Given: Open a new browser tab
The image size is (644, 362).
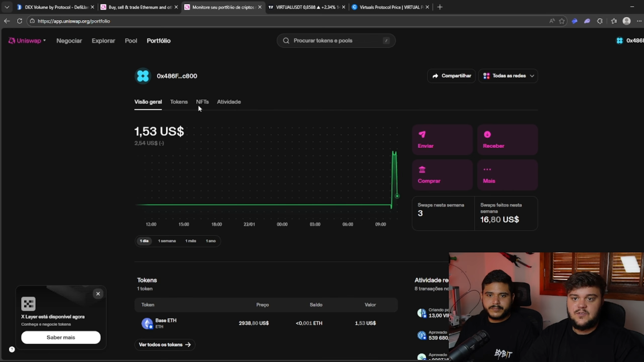Looking at the screenshot, I should click(x=440, y=7).
